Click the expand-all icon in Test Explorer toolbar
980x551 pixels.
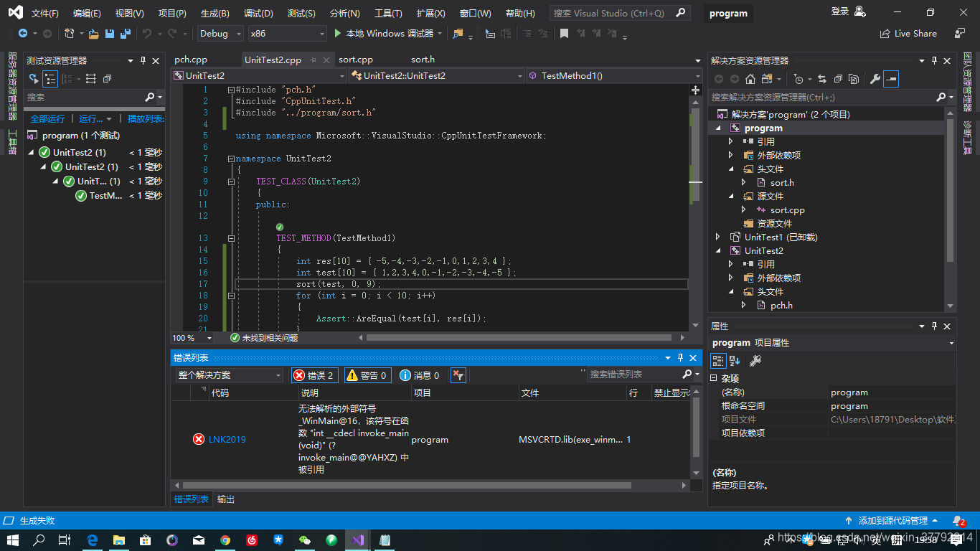coord(91,79)
